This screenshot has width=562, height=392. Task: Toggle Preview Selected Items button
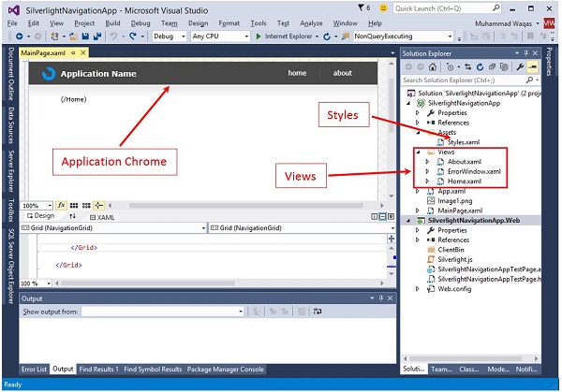click(x=533, y=67)
